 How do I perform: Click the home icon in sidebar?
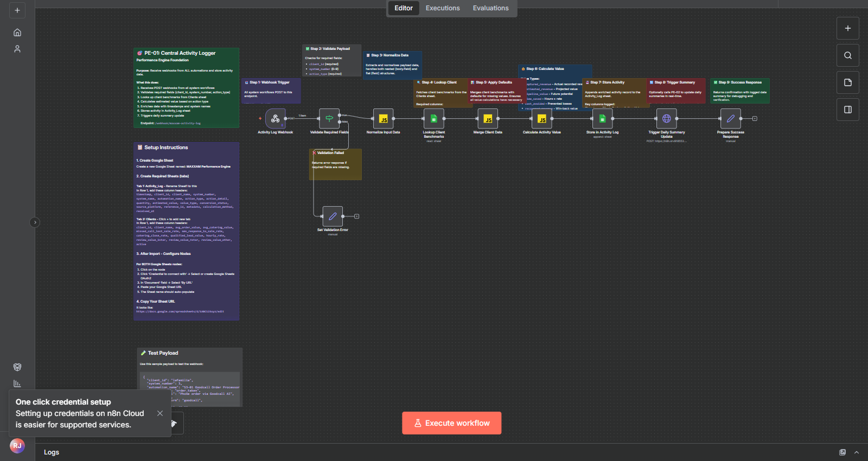(x=17, y=33)
